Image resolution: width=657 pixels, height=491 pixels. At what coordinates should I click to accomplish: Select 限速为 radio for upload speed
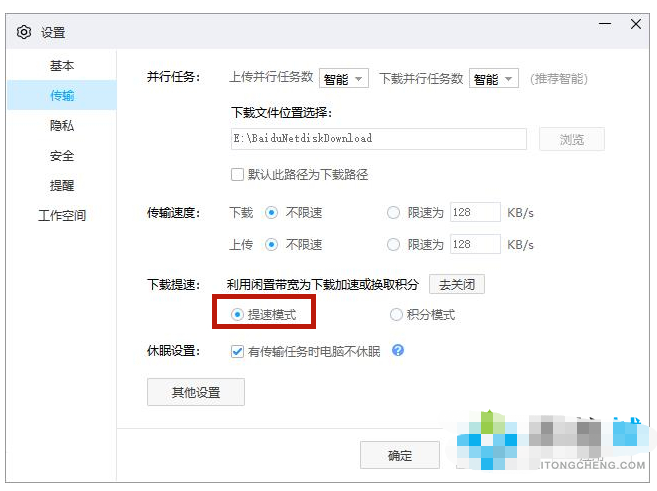tap(393, 244)
